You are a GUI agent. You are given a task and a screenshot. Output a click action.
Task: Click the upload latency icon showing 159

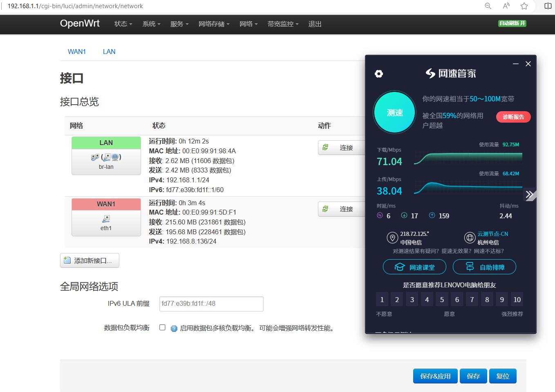(432, 215)
